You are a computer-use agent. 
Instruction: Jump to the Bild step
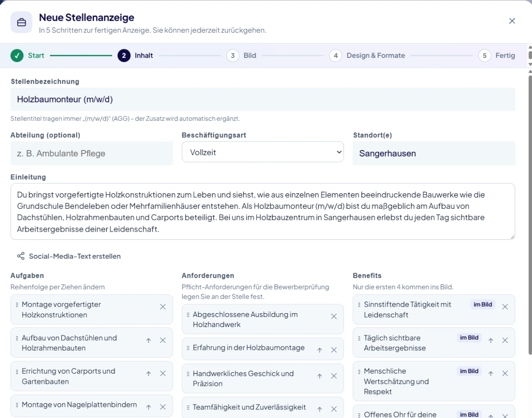coord(241,55)
